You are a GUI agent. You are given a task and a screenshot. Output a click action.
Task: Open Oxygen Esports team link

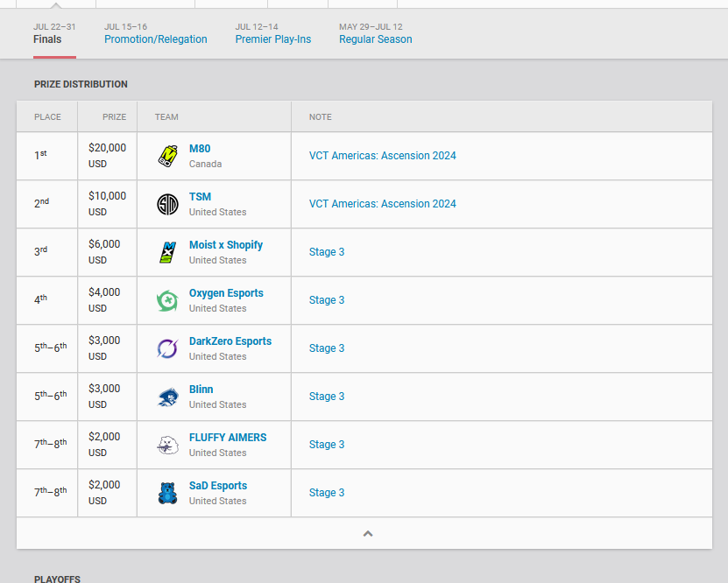(226, 293)
